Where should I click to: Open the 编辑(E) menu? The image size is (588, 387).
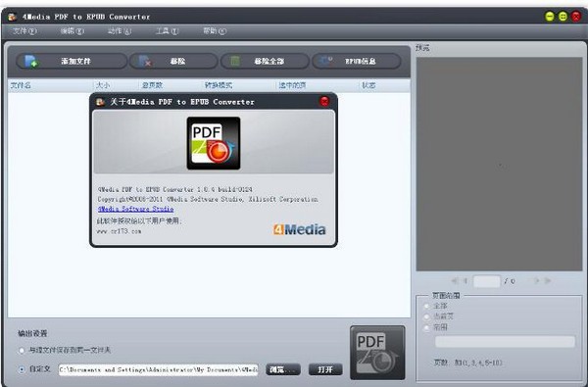[72, 31]
